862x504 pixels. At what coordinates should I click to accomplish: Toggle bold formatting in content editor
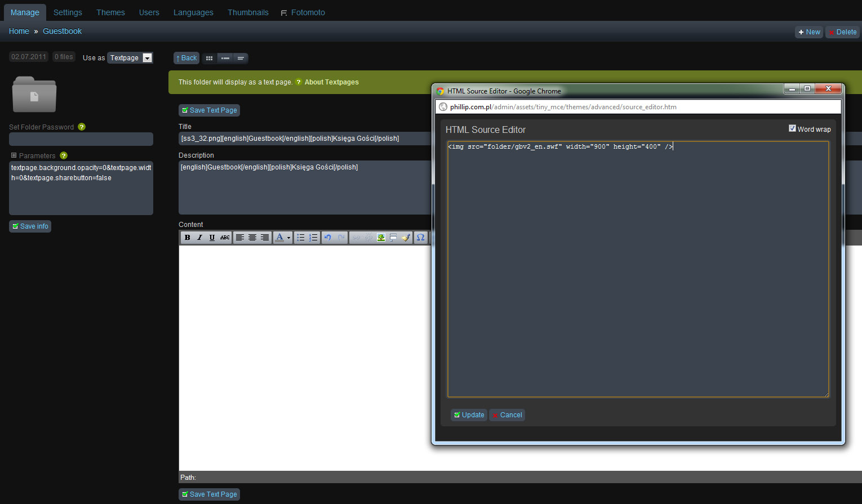point(187,238)
